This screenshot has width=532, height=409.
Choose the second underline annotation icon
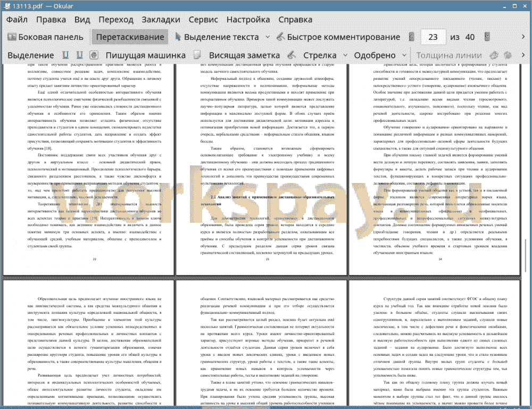[x=80, y=55]
